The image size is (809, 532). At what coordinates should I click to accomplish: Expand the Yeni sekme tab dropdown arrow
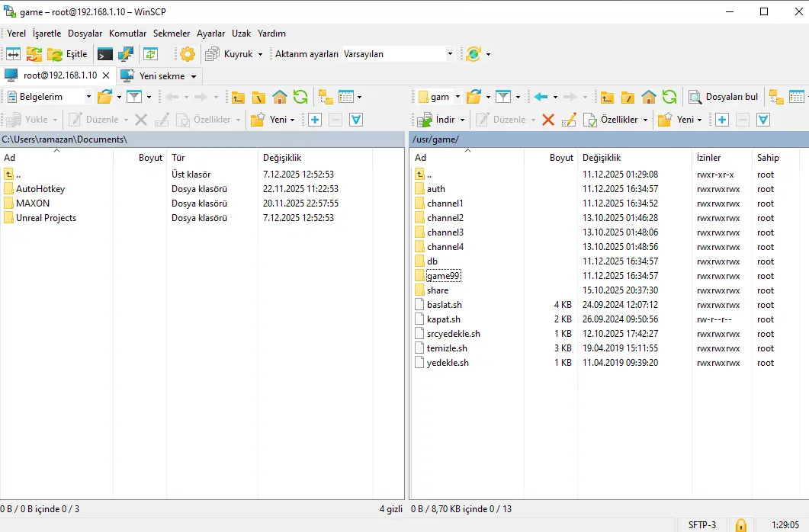click(x=194, y=76)
